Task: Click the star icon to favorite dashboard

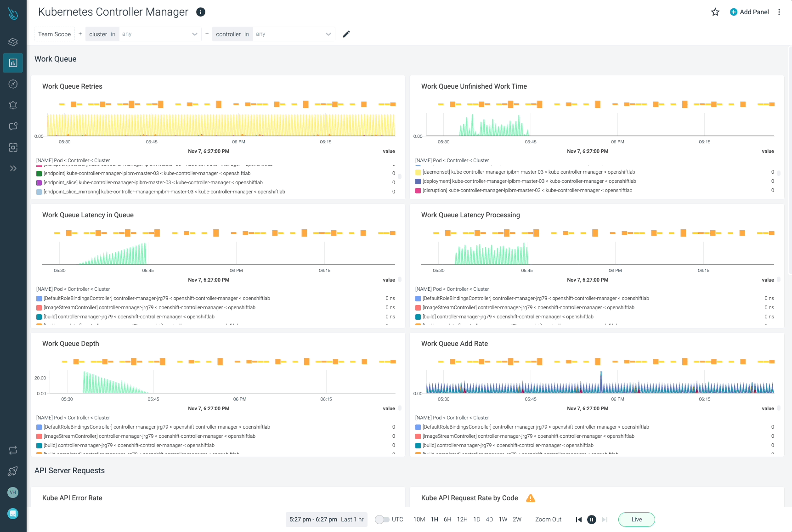Action: [715, 12]
